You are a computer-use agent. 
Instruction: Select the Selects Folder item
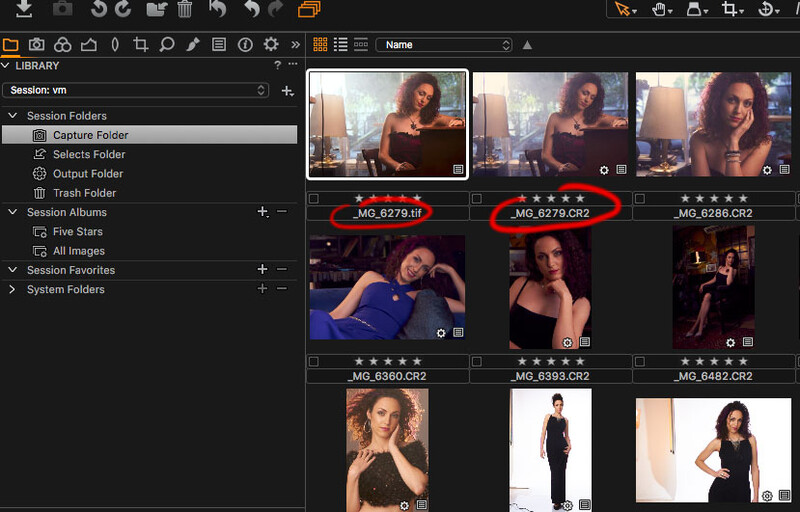89,155
